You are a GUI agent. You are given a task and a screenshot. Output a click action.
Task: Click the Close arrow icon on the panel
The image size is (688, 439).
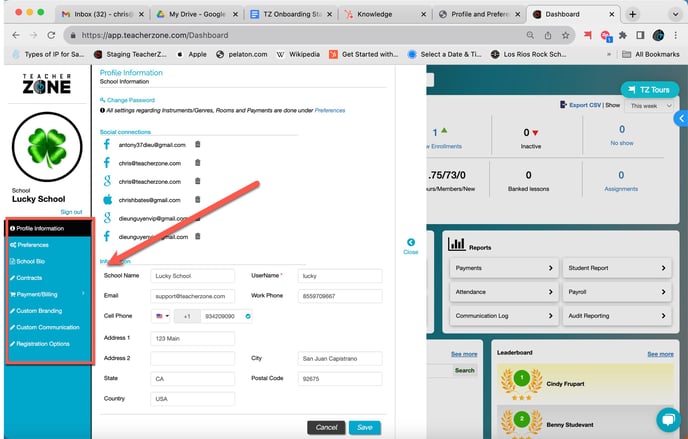(410, 242)
